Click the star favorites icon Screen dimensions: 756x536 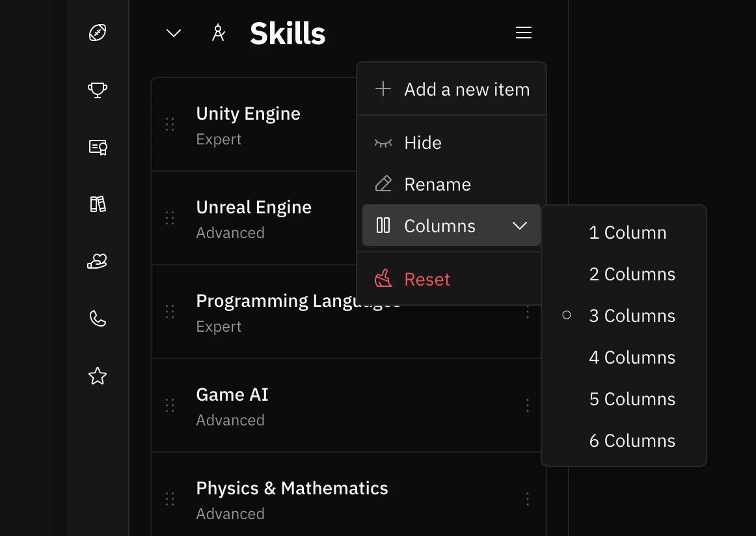[x=97, y=375]
